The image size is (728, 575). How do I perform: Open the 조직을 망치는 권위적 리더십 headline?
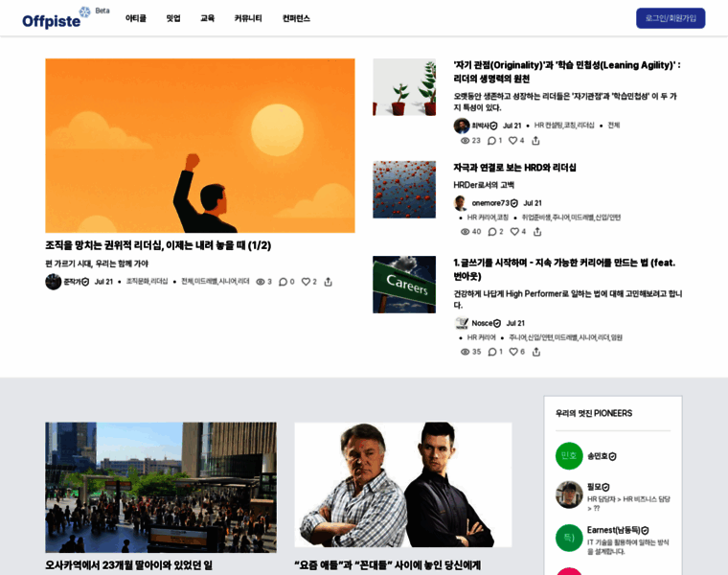158,245
